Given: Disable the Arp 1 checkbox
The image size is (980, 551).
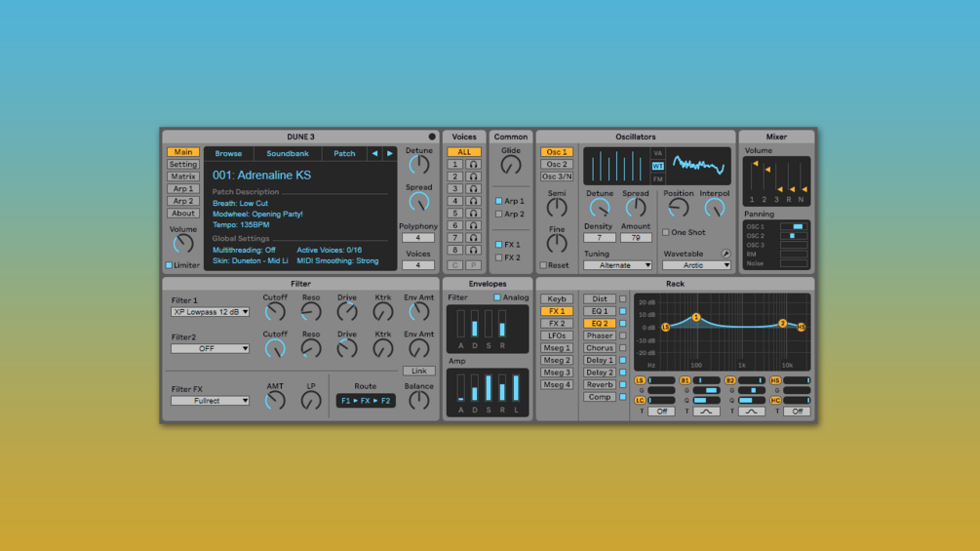Looking at the screenshot, I should coord(498,201).
